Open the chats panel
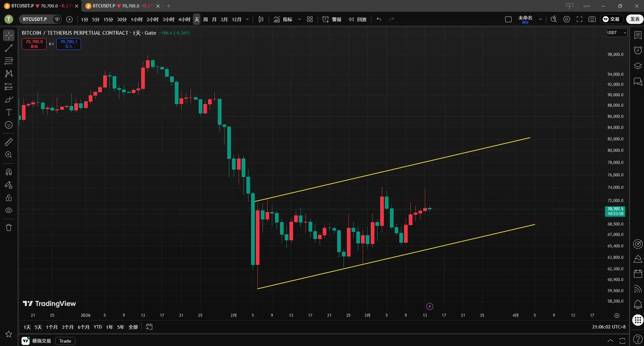The width and height of the screenshot is (644, 346). (638, 81)
